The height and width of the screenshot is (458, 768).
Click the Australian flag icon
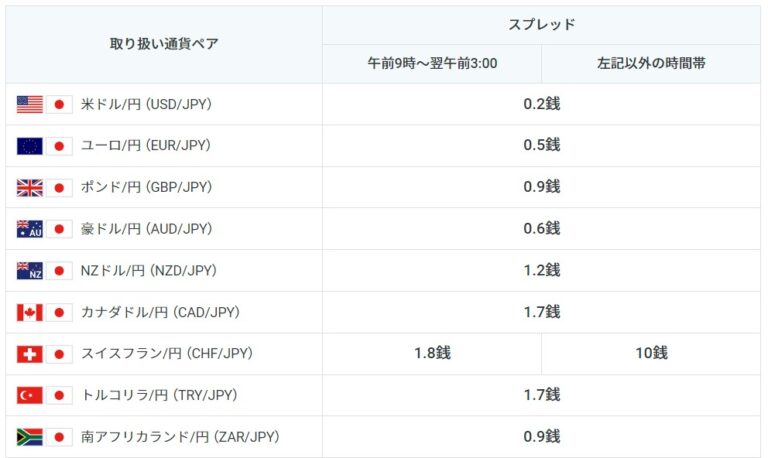click(30, 229)
